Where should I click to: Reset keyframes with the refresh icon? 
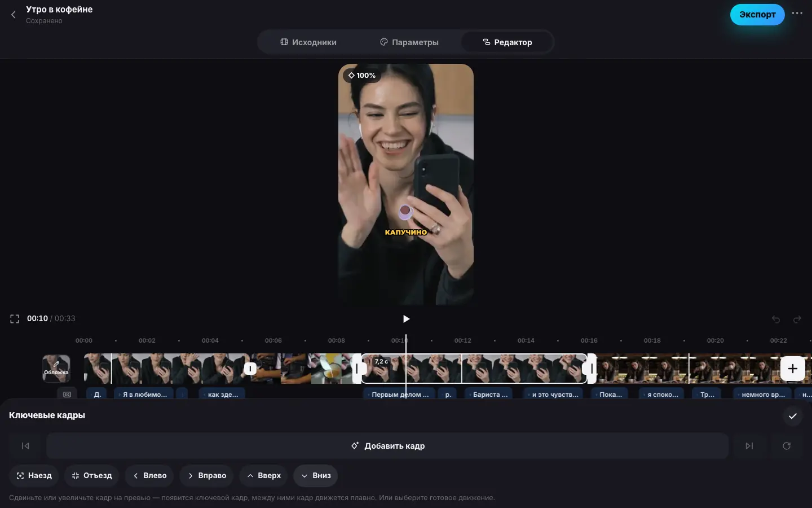tap(787, 446)
